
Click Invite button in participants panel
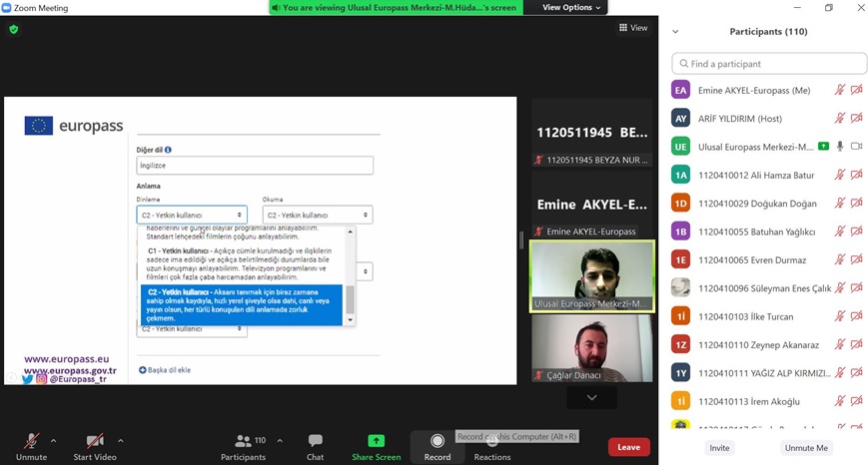[719, 448]
